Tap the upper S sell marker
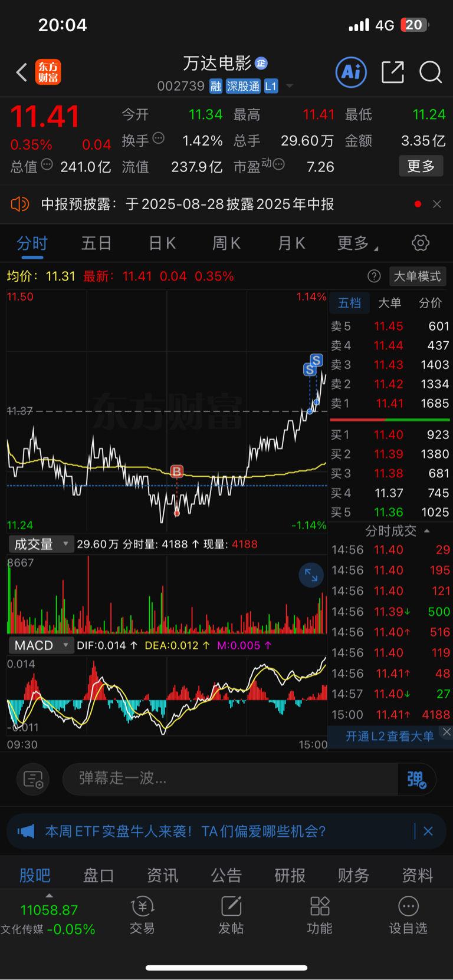Screen dimensions: 453x980 (x=317, y=360)
